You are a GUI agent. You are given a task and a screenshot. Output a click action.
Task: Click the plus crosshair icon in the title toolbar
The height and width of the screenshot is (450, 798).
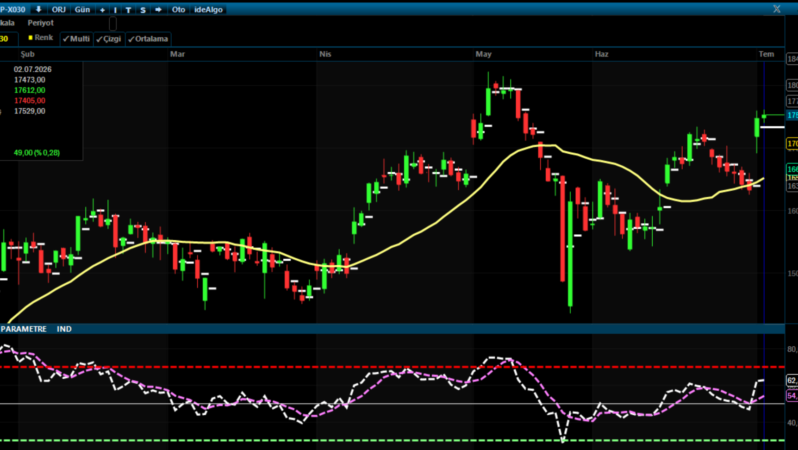pos(102,10)
